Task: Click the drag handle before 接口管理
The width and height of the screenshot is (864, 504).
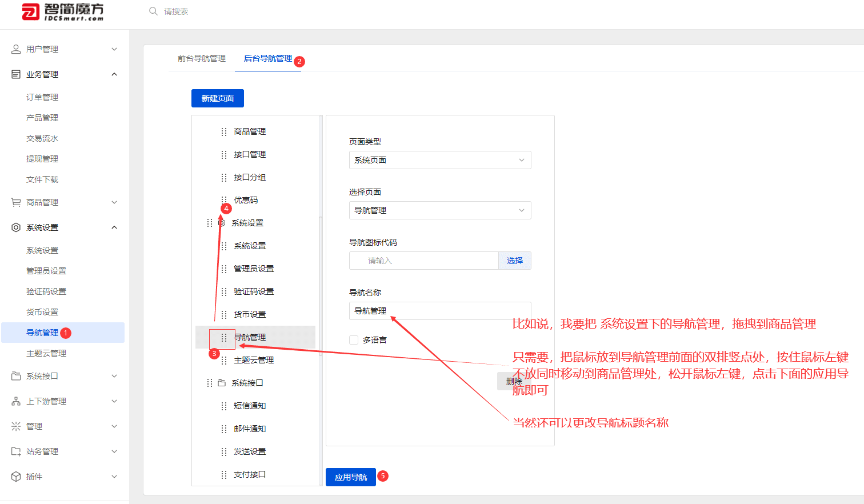Action: 224,154
